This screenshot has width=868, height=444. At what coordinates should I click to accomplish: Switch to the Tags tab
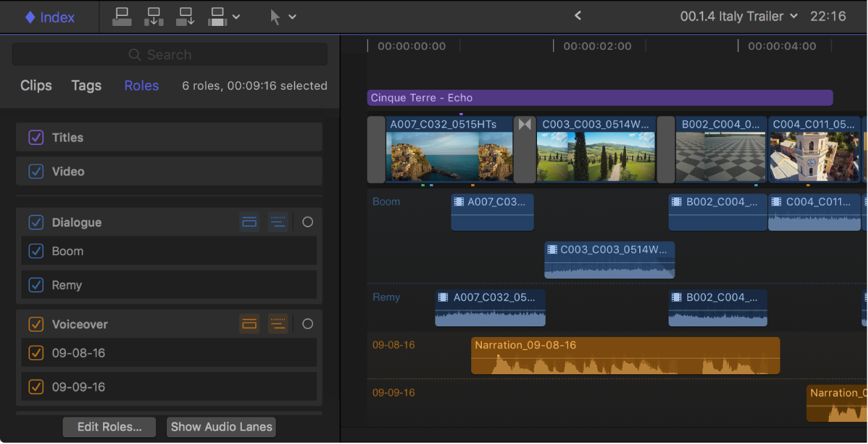click(86, 85)
